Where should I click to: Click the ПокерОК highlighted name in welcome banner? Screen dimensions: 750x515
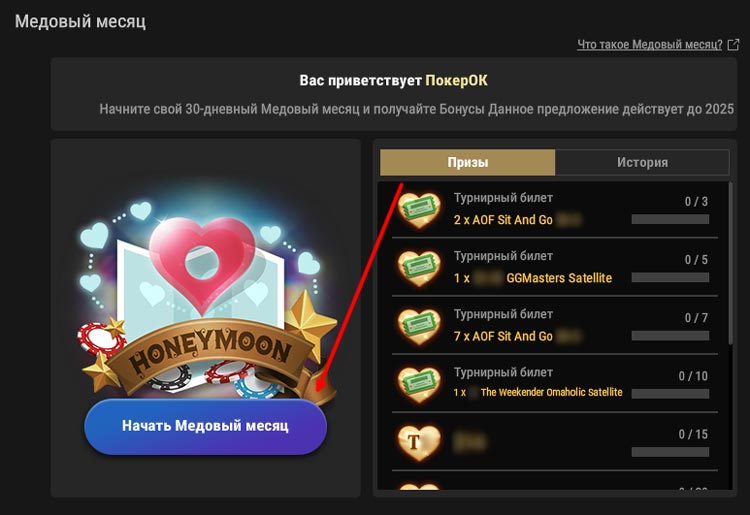[456, 80]
